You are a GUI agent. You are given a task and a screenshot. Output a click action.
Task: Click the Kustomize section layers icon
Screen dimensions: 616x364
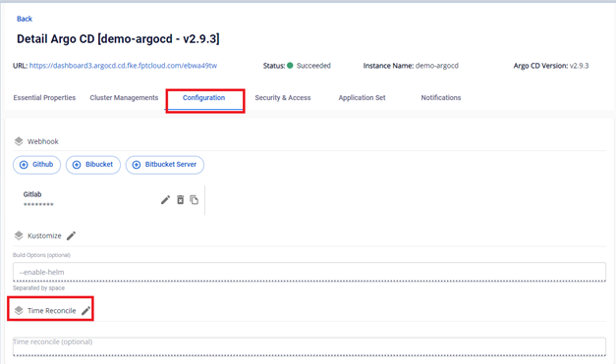pyautogui.click(x=19, y=235)
